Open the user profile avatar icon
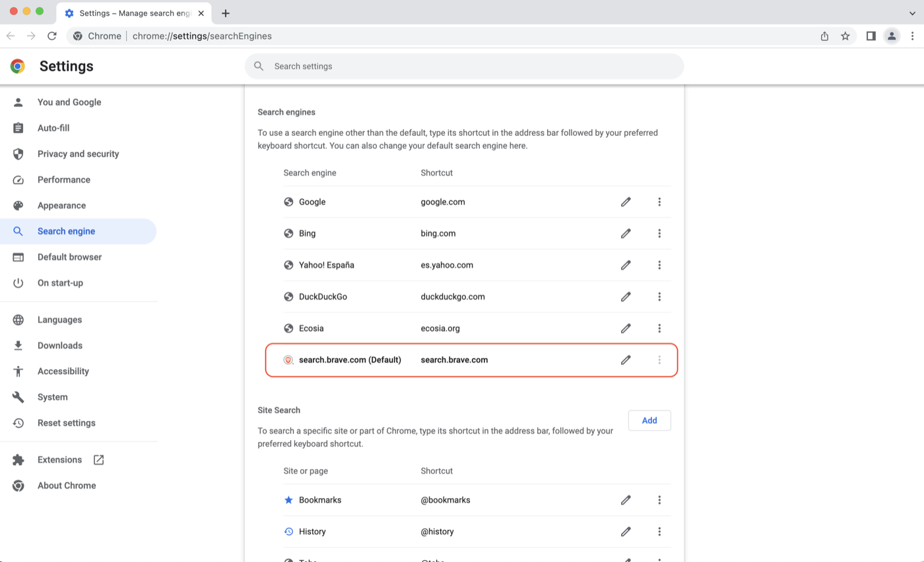This screenshot has height=562, width=924. click(892, 36)
